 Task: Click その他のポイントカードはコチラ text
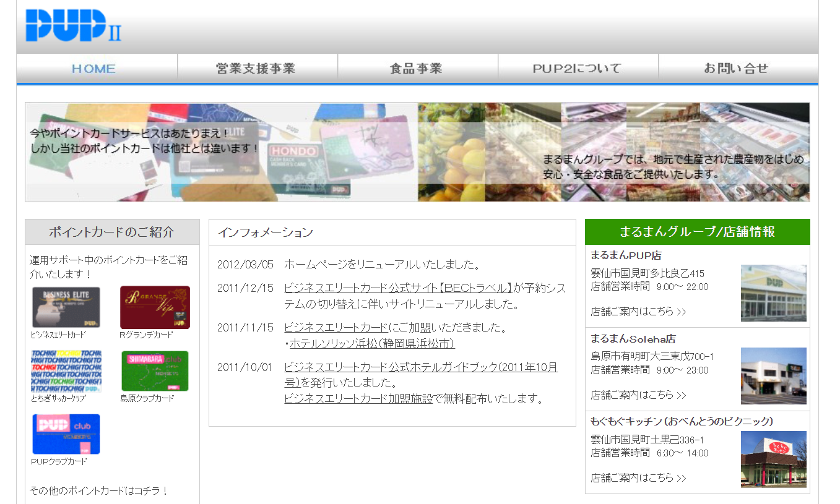click(x=99, y=490)
